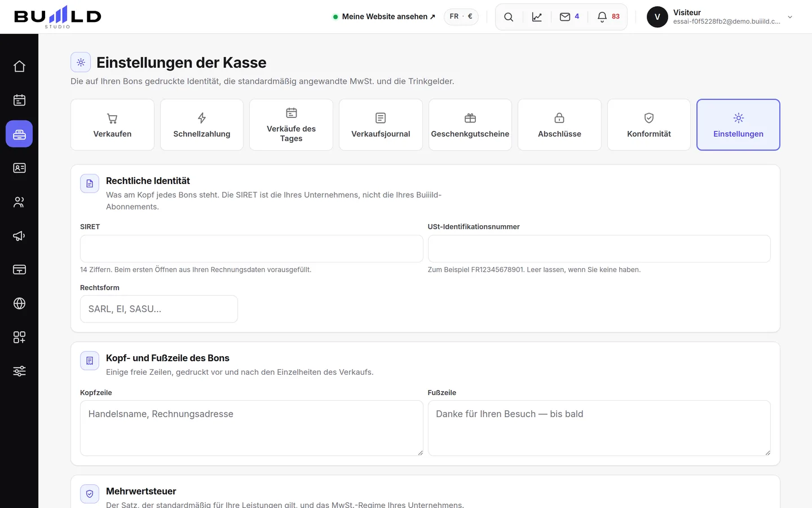Screen dimensions: 812x508
Task: Click into the Kopfzeile text area
Action: [x=251, y=428]
